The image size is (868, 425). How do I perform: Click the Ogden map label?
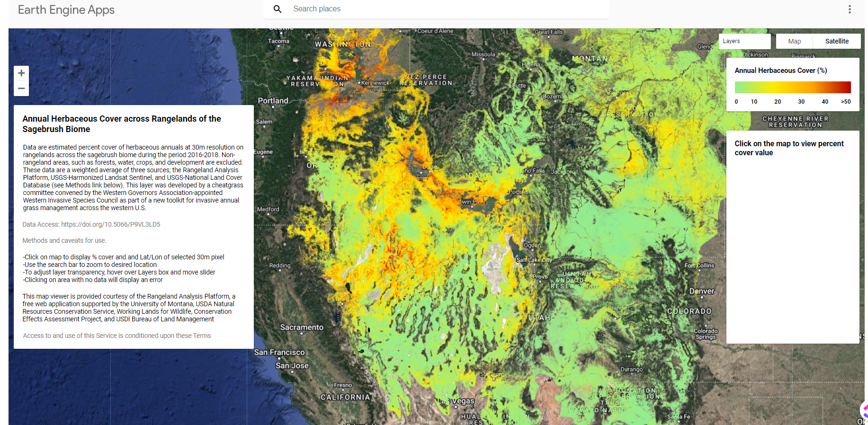coord(532,245)
